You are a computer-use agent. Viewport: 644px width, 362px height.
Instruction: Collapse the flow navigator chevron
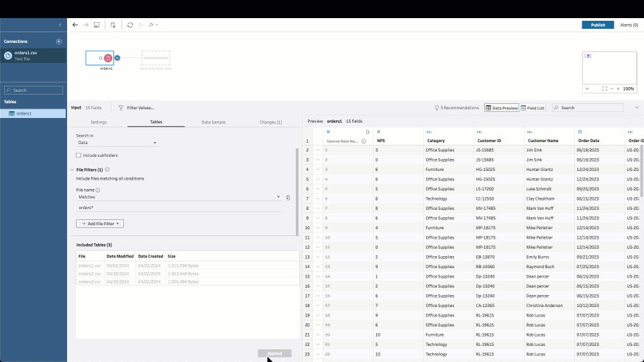587,88
